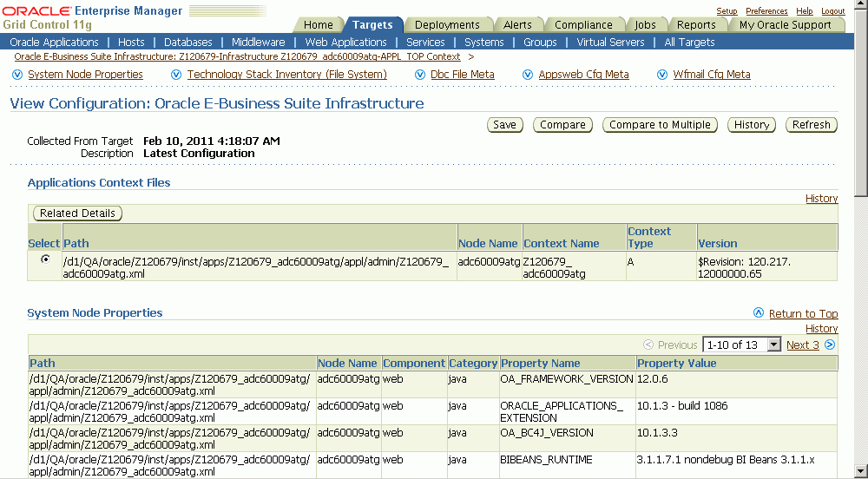Image resolution: width=868 pixels, height=479 pixels.
Task: Click the Refresh button
Action: click(812, 125)
